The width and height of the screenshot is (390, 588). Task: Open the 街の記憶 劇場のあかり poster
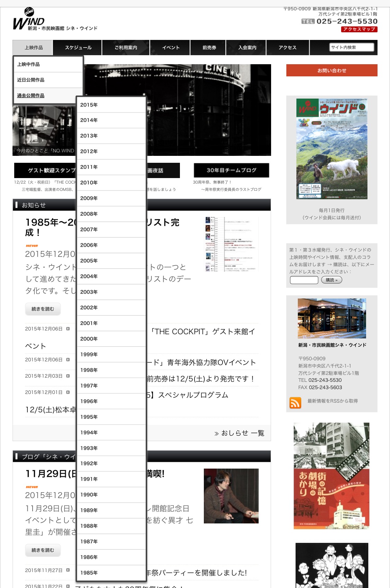331,476
